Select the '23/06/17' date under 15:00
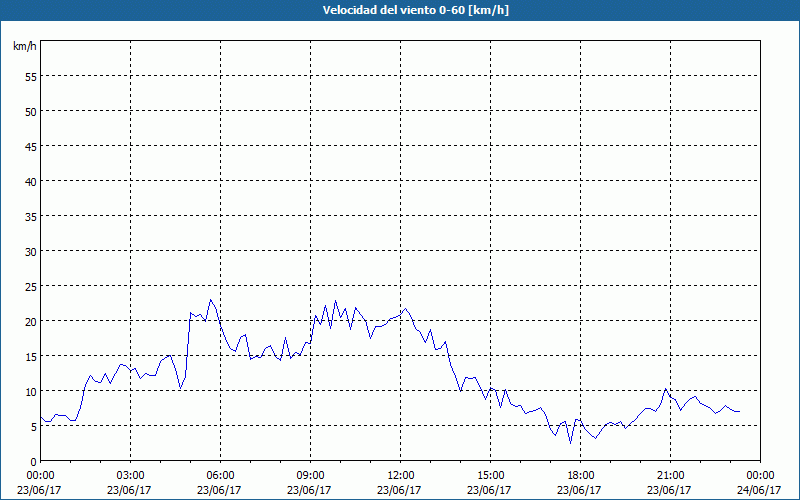This screenshot has height=500, width=800. point(489,490)
